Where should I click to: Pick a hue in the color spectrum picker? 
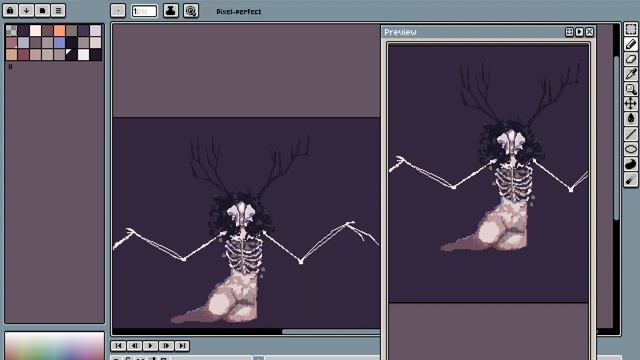pos(54,346)
